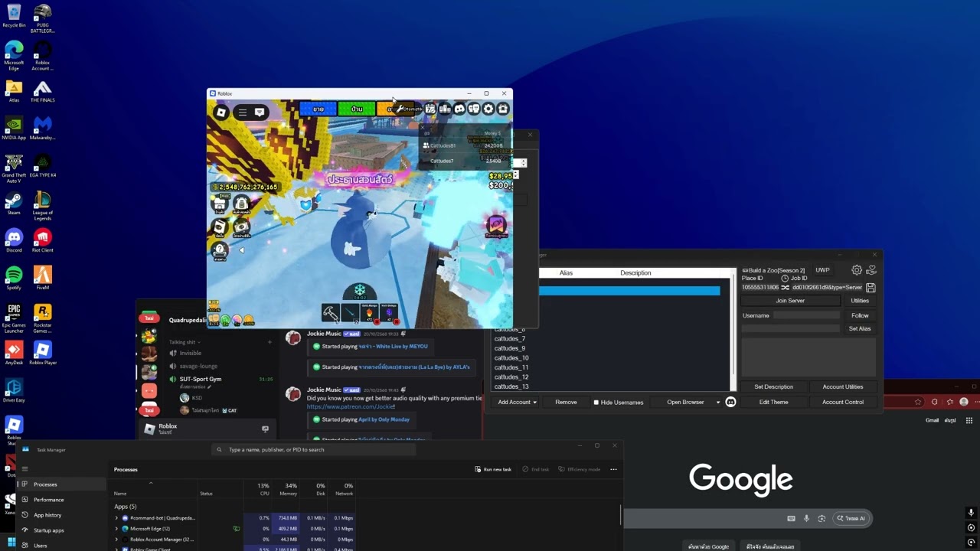Open Steam desktop shortcut

click(14, 202)
